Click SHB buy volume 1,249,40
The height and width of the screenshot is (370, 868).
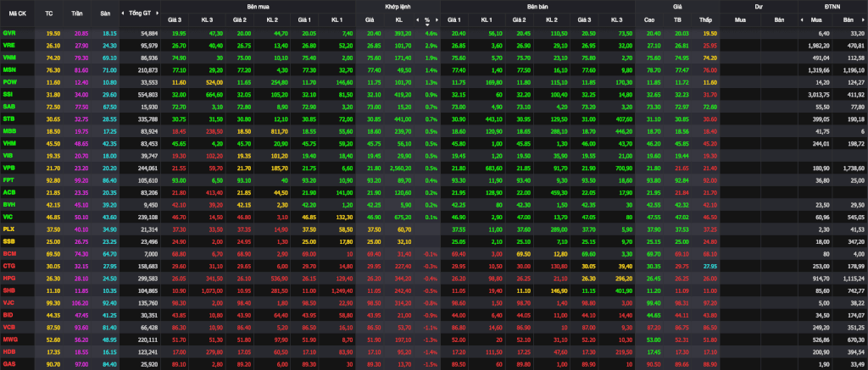(342, 290)
